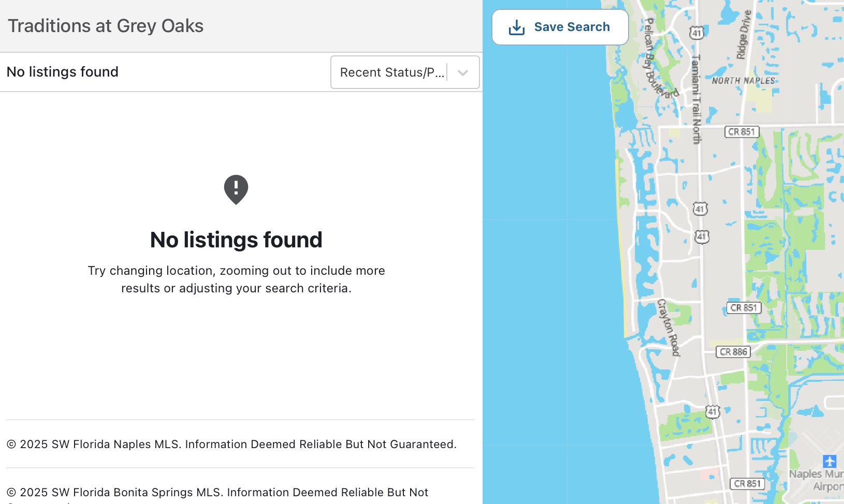The width and height of the screenshot is (844, 504).
Task: Click the bold No listings found heading
Action: click(236, 240)
